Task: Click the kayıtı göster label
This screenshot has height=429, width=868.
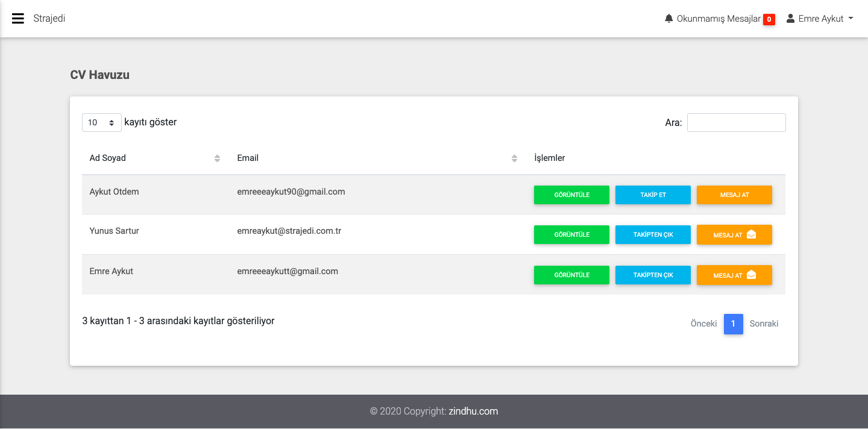Action: pyautogui.click(x=150, y=122)
